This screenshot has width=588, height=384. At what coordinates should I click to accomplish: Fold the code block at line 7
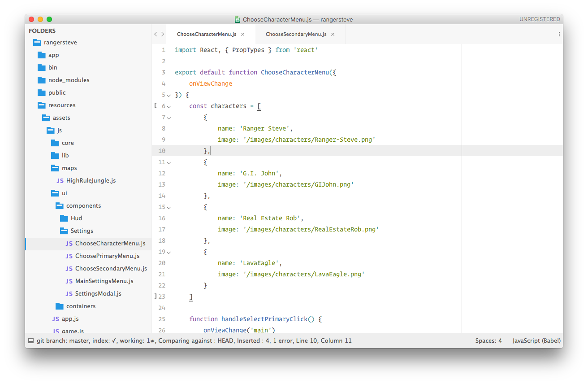169,118
